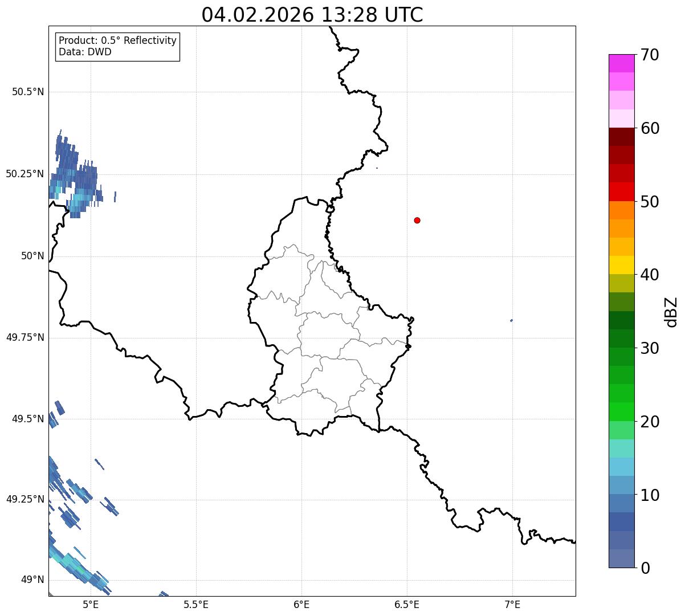Click the 50°N latitude label
The width and height of the screenshot is (685, 616).
tap(32, 256)
